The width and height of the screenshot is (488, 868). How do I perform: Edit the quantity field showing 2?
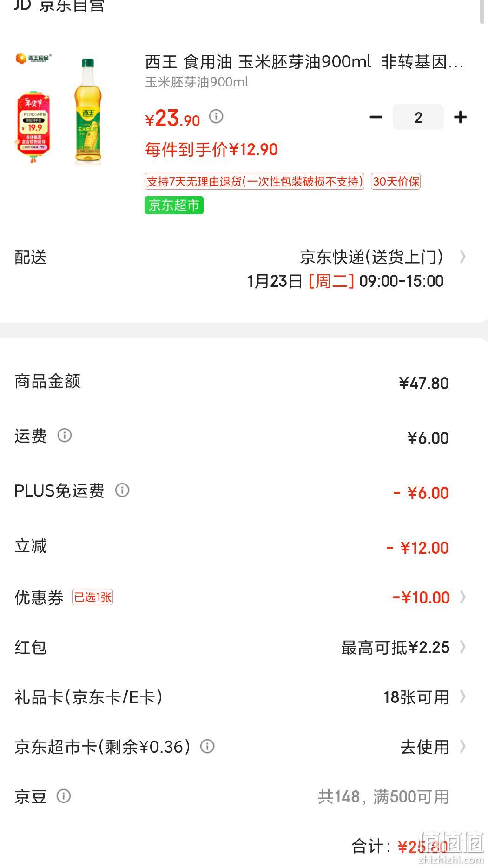[418, 117]
